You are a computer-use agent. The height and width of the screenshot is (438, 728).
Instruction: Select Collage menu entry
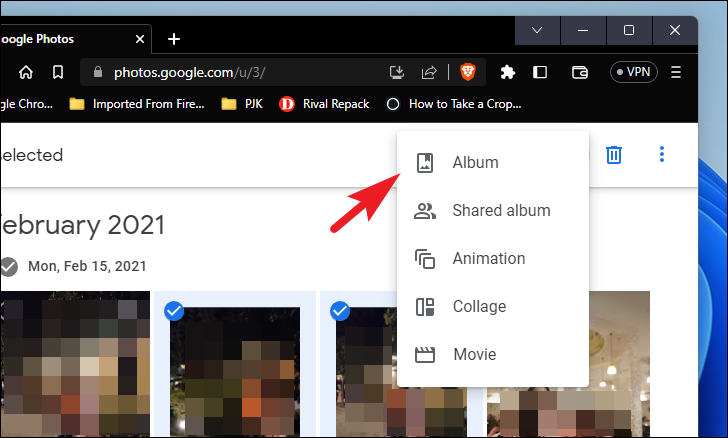(x=493, y=307)
